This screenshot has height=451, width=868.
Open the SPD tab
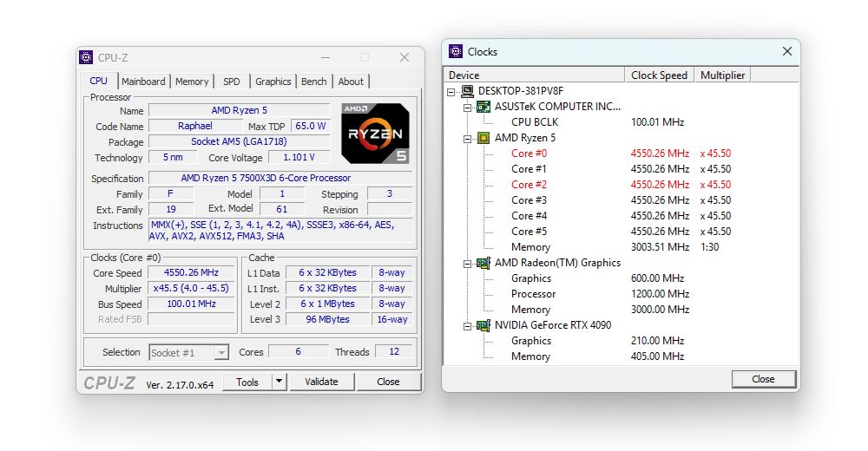click(232, 82)
